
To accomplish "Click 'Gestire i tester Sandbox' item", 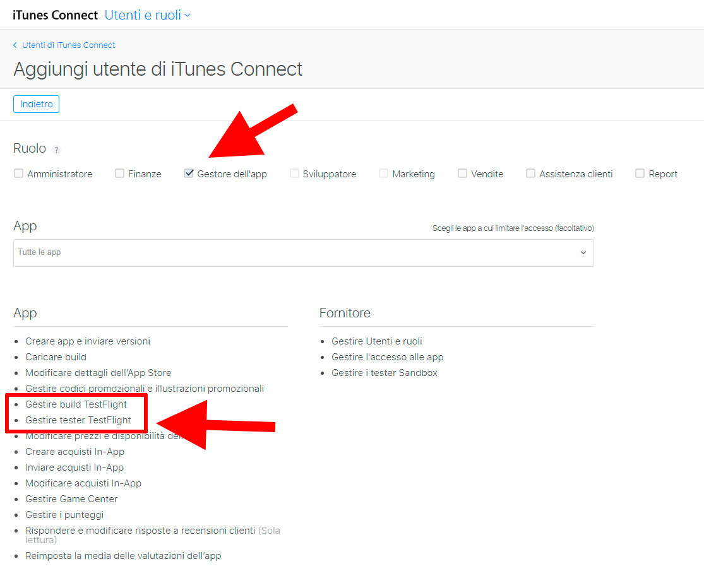I will tap(385, 373).
